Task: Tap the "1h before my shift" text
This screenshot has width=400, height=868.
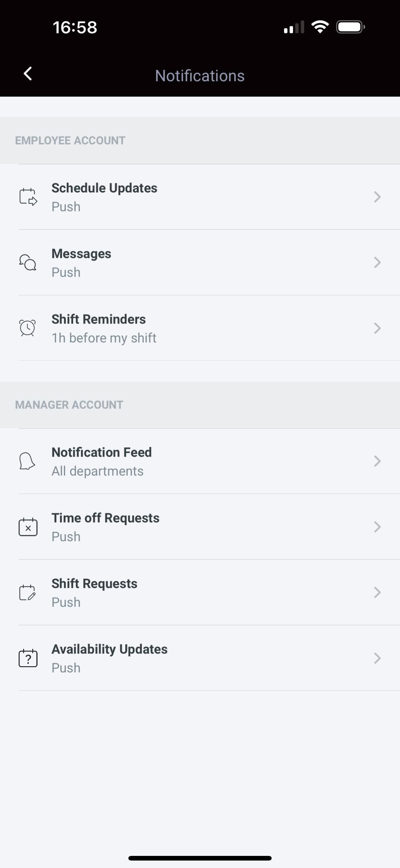Action: click(104, 338)
